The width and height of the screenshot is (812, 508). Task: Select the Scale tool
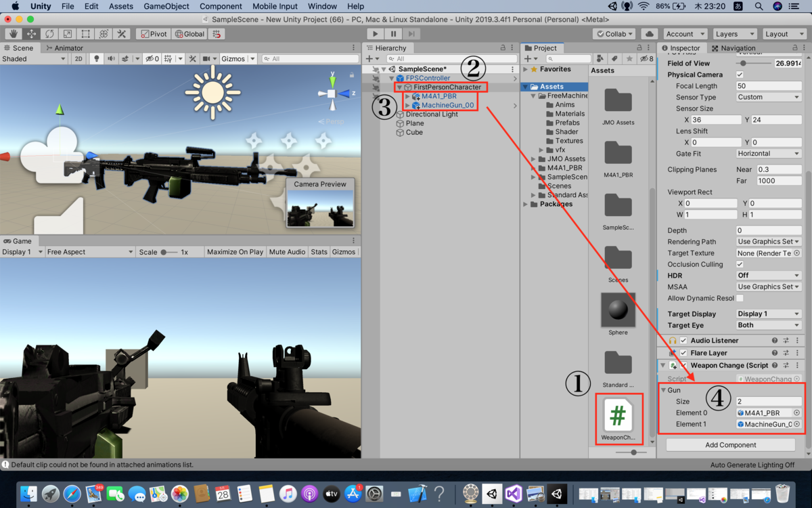(x=68, y=33)
